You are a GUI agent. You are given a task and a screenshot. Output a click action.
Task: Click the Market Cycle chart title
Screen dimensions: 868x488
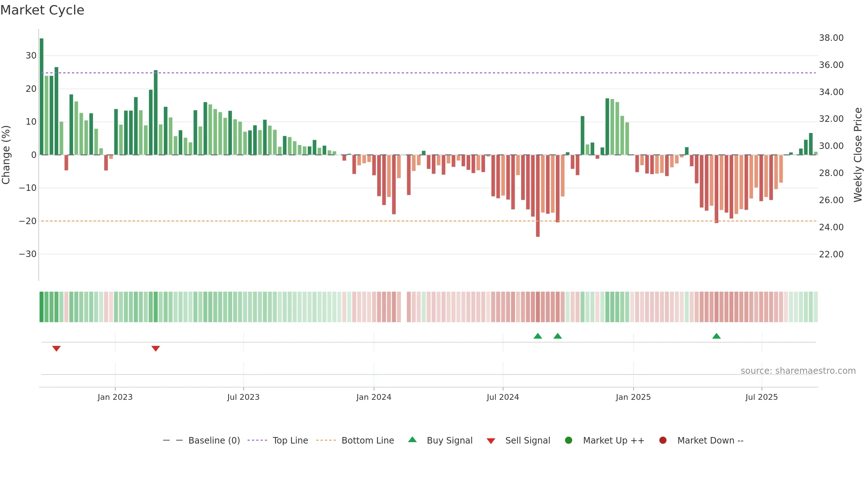pos(42,10)
